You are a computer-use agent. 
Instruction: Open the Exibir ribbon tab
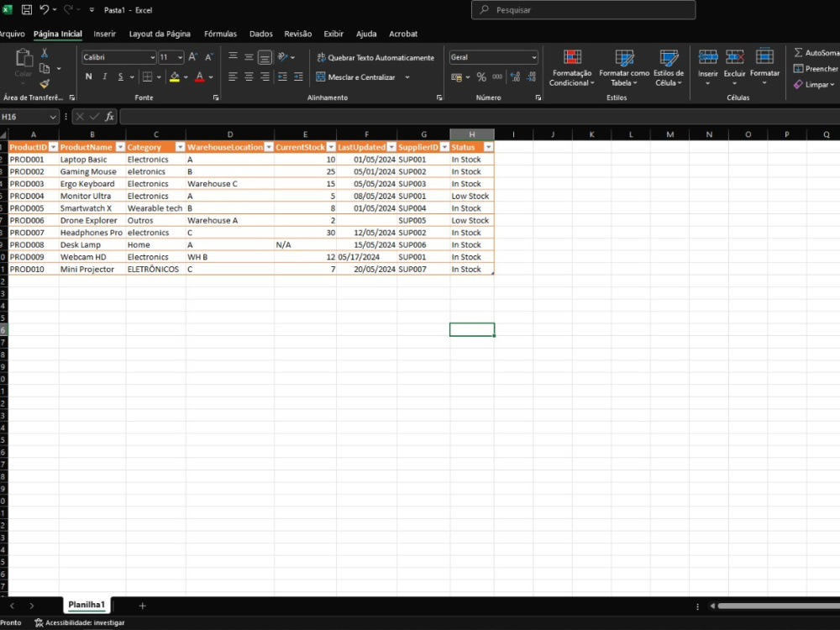(x=333, y=34)
